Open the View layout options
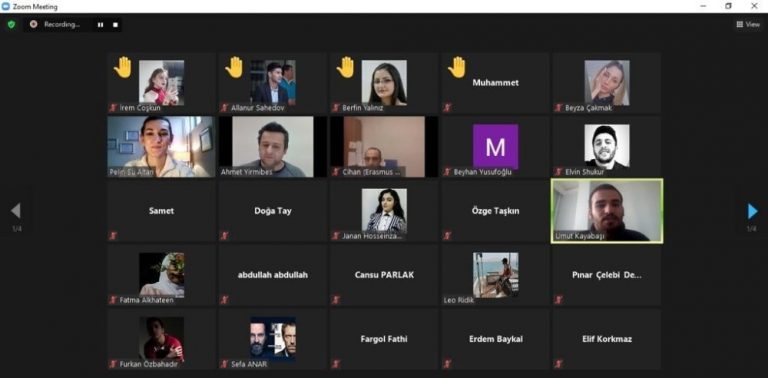Screen dimensions: 768x378 point(748,24)
